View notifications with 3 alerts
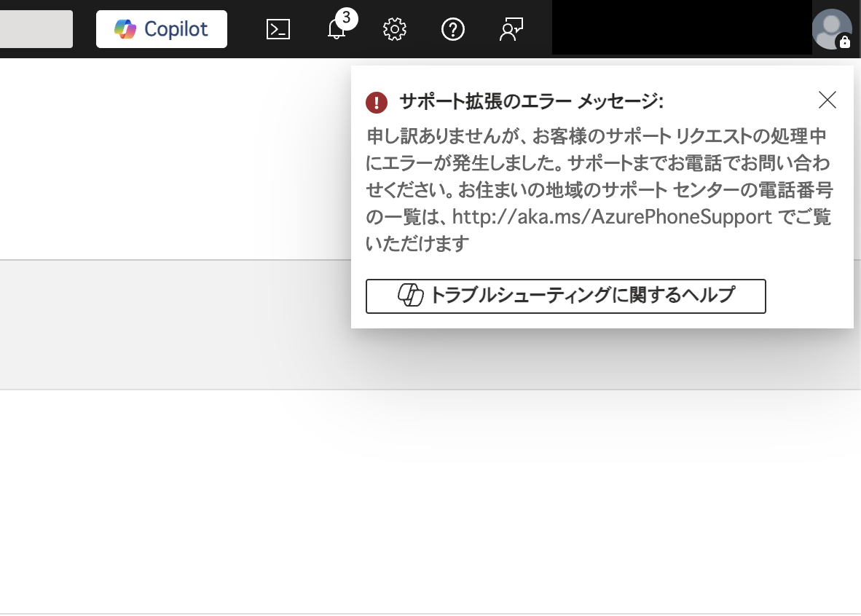The image size is (861, 616). coord(336,31)
